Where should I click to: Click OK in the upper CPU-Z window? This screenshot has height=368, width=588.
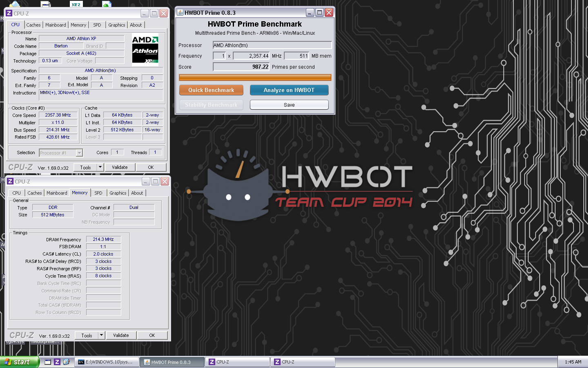point(151,167)
